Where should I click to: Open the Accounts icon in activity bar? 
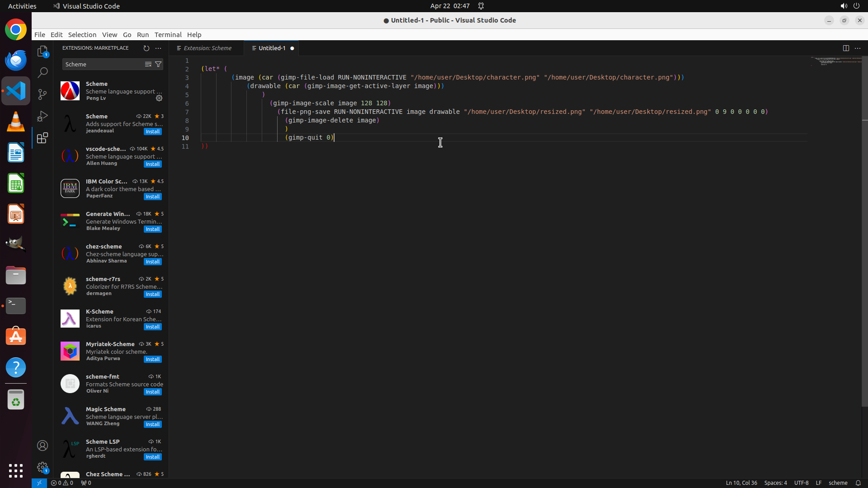42,446
